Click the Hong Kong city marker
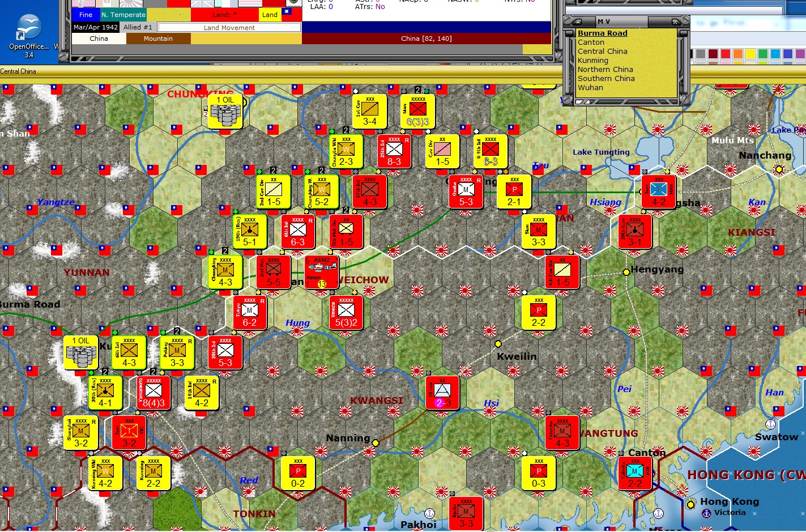This screenshot has height=532, width=806. [x=690, y=504]
